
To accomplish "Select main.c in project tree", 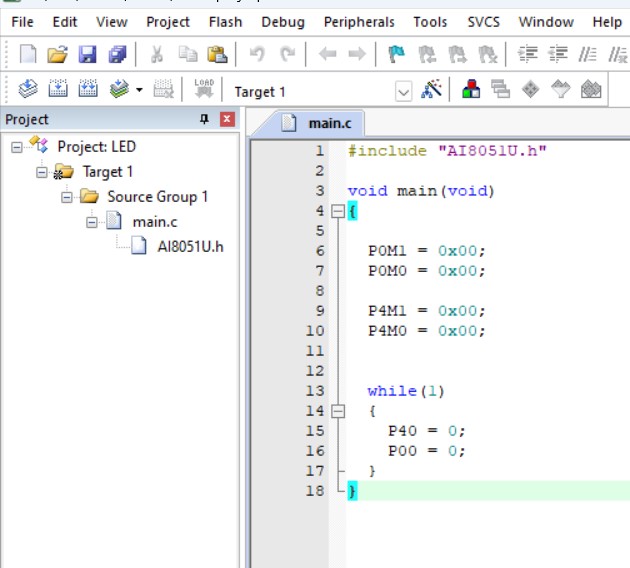I will point(155,222).
